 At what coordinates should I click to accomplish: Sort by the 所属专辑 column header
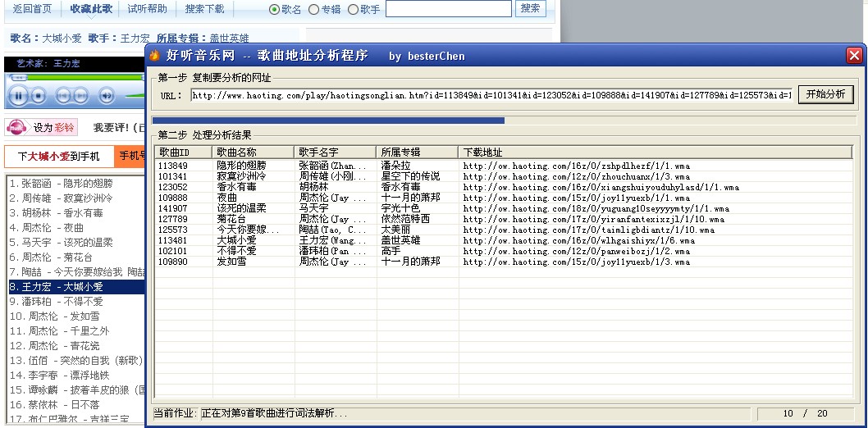tap(418, 152)
